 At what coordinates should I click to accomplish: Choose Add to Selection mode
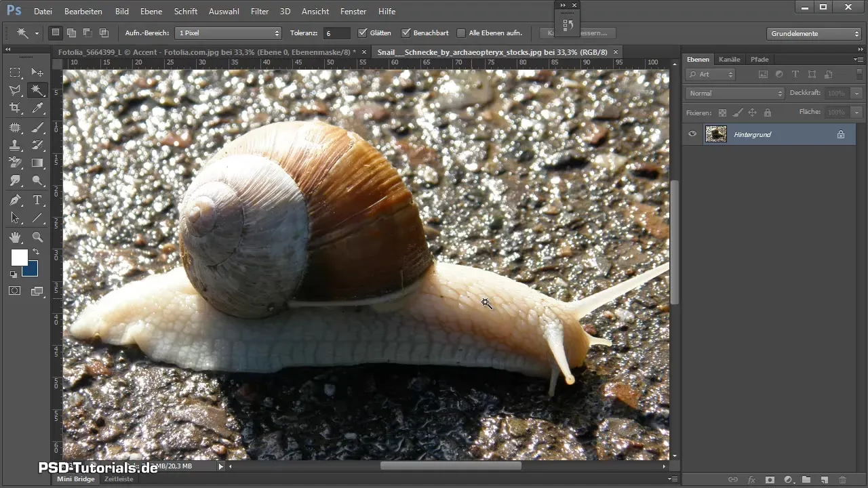pyautogui.click(x=71, y=33)
